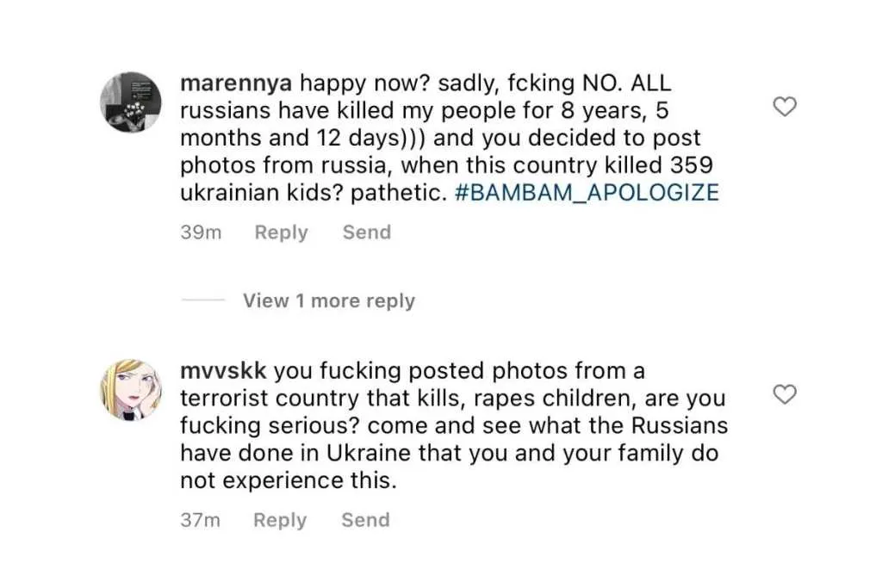Click the 37m timestamp on mvvskk's comment

200,519
